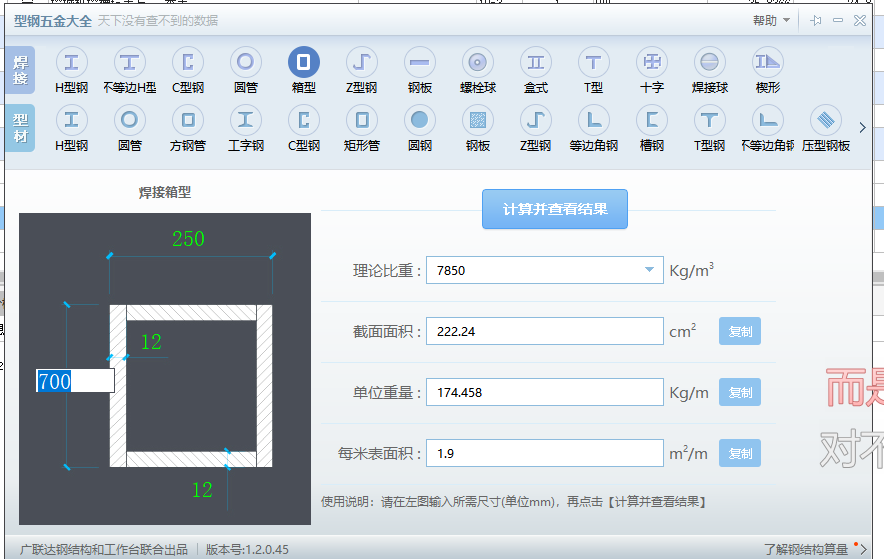Click the 截面面积 222.24 field
Image resolution: width=884 pixels, height=559 pixels.
click(x=545, y=331)
